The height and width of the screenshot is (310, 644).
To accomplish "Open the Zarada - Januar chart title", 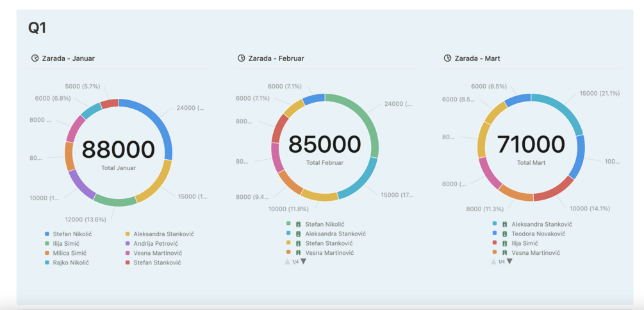I will click(x=68, y=58).
